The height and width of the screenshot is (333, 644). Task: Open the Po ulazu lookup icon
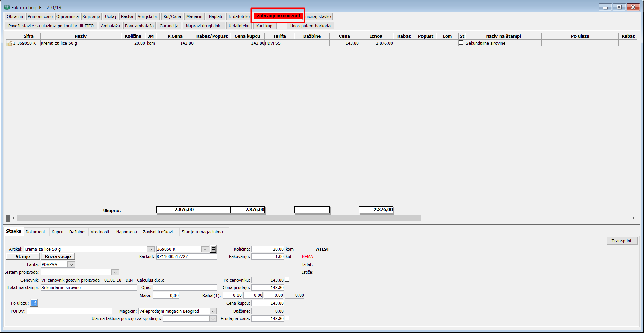tap(34, 303)
